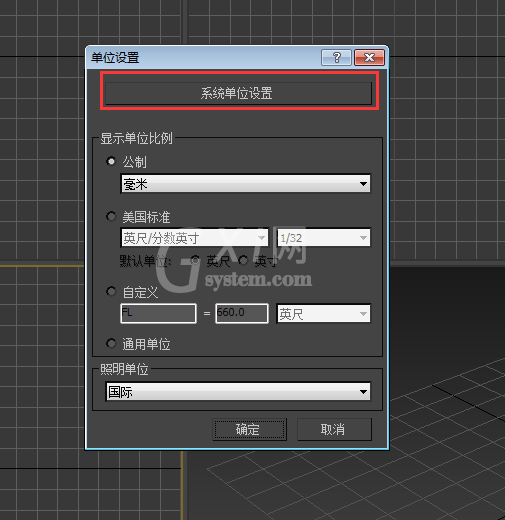Screen dimensions: 505x520
Task: Select the 美国标准 radio button
Action: point(111,217)
